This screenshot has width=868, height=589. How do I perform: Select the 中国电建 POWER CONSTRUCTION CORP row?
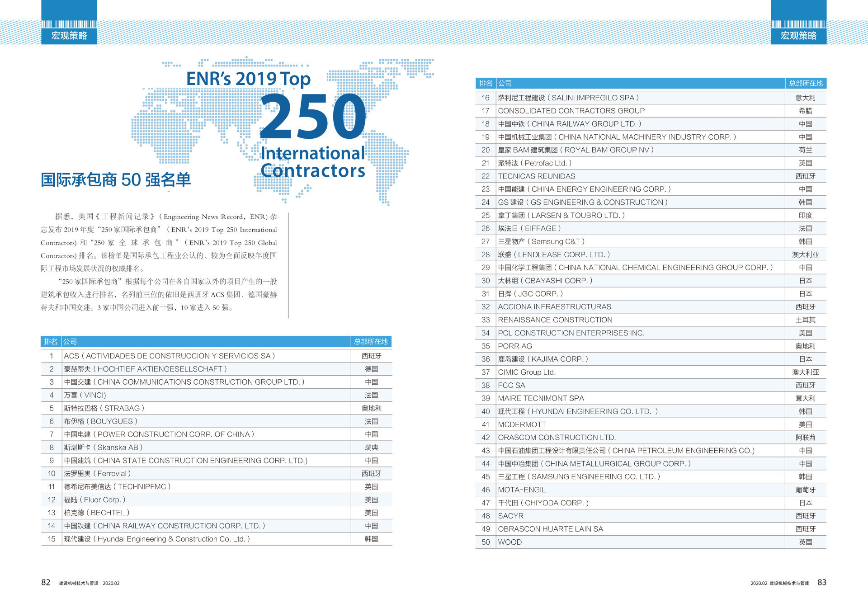[x=216, y=434]
